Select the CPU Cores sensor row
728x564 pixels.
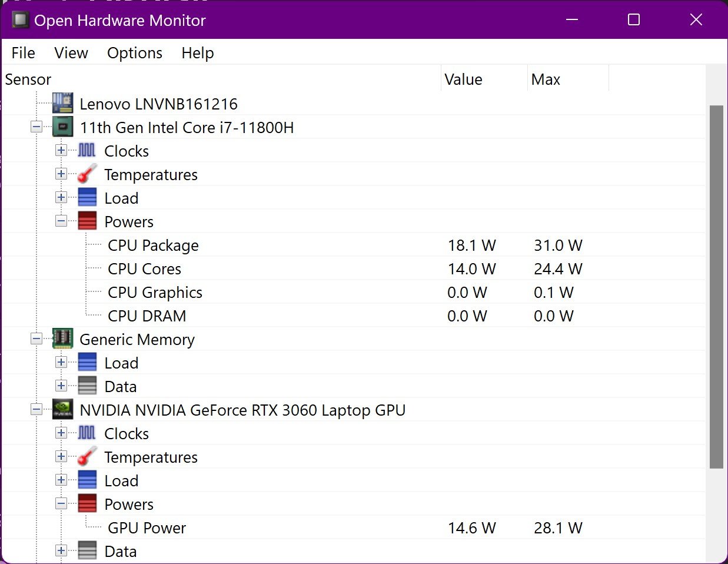(x=353, y=268)
